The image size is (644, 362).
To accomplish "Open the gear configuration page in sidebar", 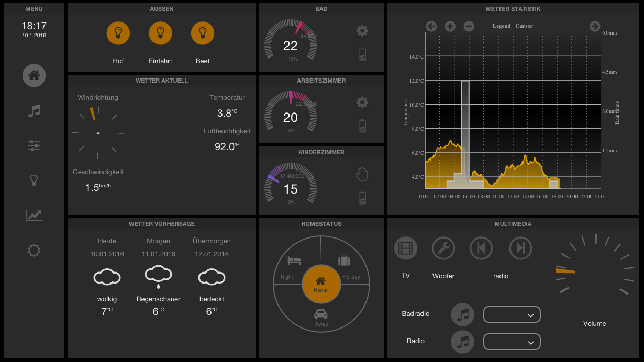I will [34, 251].
